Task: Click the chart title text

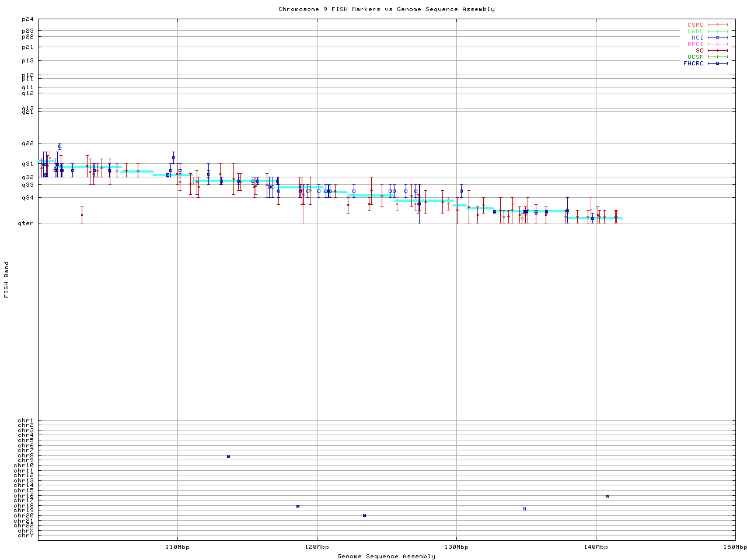Action: [x=386, y=9]
